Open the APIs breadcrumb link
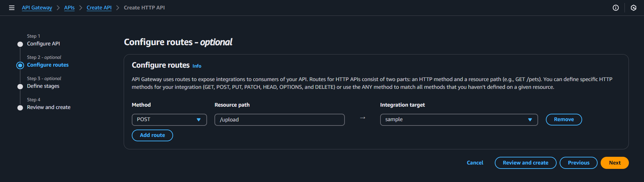Image resolution: width=644 pixels, height=182 pixels. [x=69, y=8]
